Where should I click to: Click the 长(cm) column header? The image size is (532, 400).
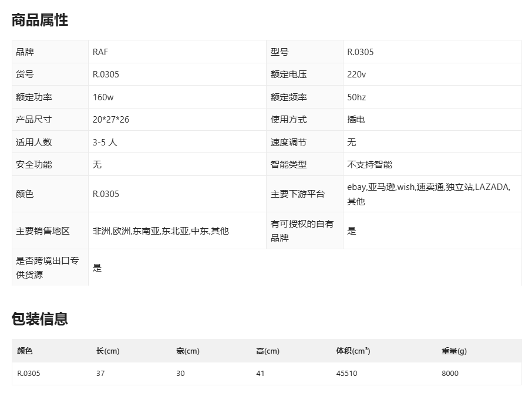[108, 351]
